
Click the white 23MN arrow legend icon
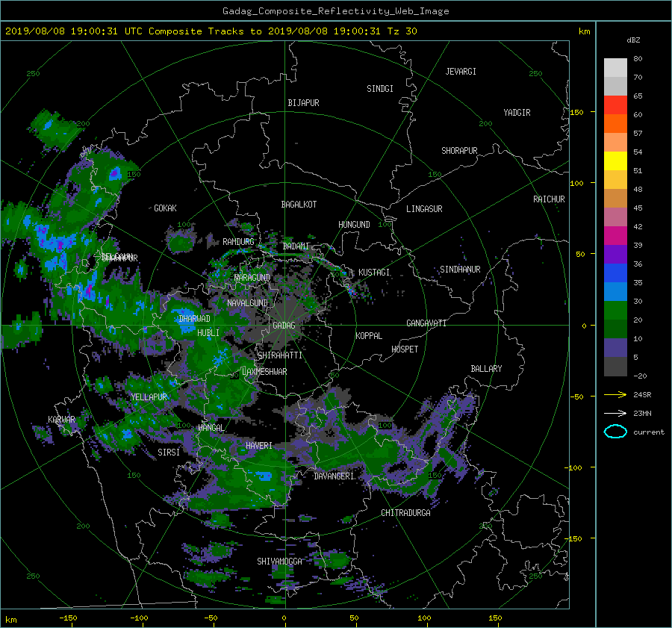[x=615, y=413]
